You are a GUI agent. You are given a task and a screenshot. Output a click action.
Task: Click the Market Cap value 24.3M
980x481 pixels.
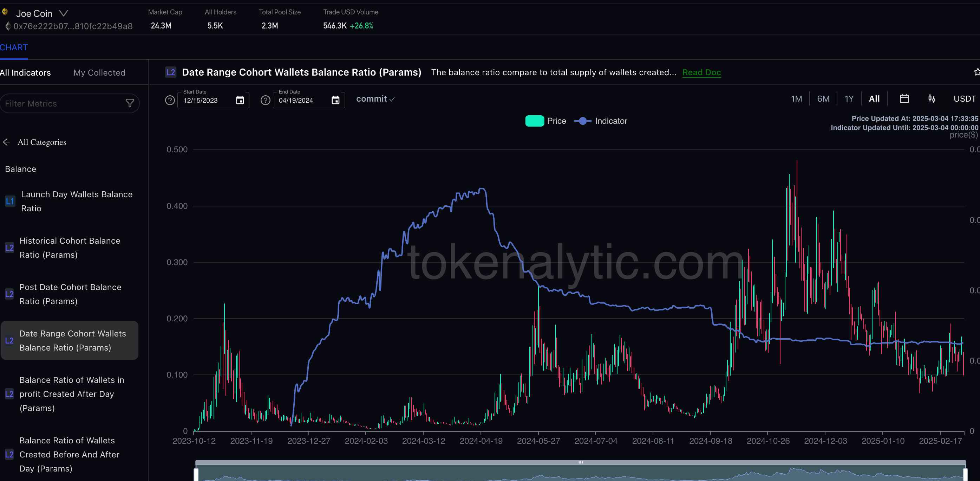click(x=161, y=26)
